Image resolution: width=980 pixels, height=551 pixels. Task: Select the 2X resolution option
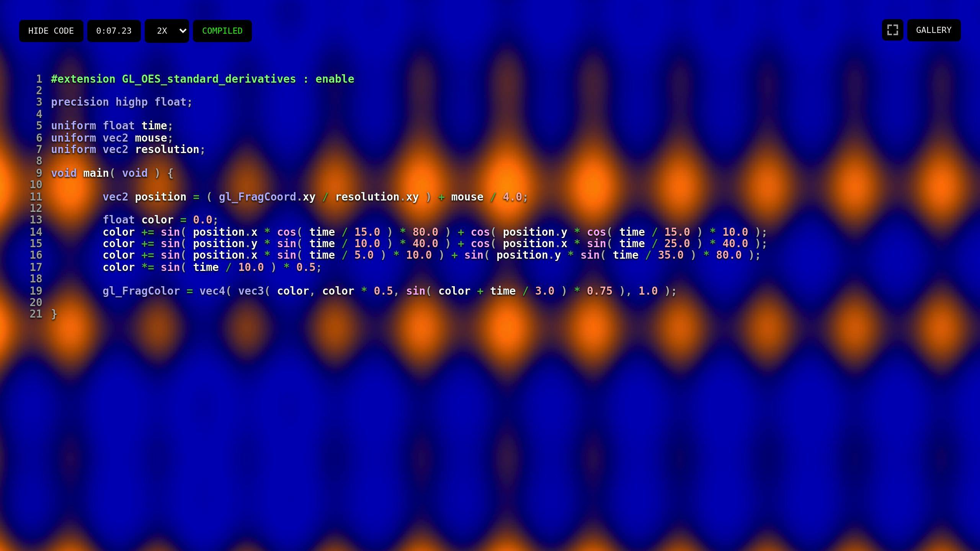167,31
